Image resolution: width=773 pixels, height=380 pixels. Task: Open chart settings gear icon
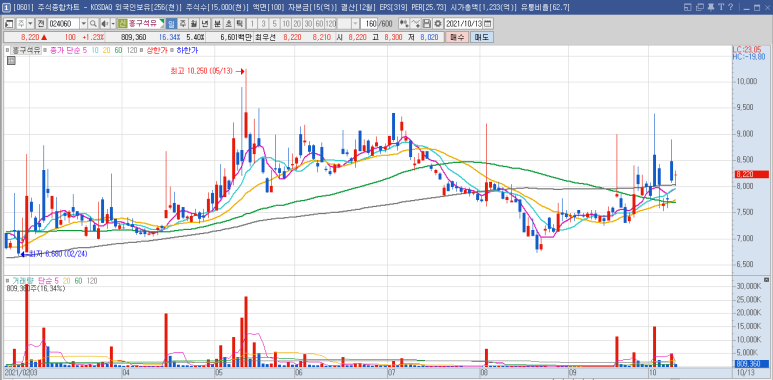438,24
